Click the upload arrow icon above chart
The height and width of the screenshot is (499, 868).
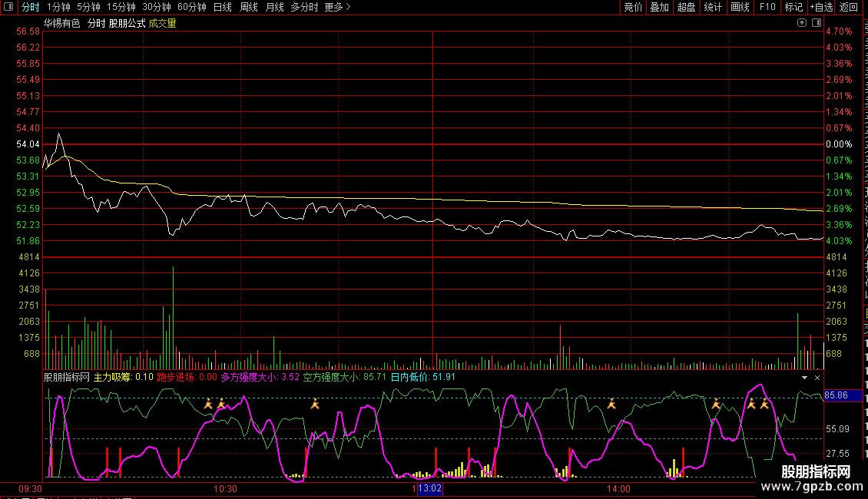[802, 23]
